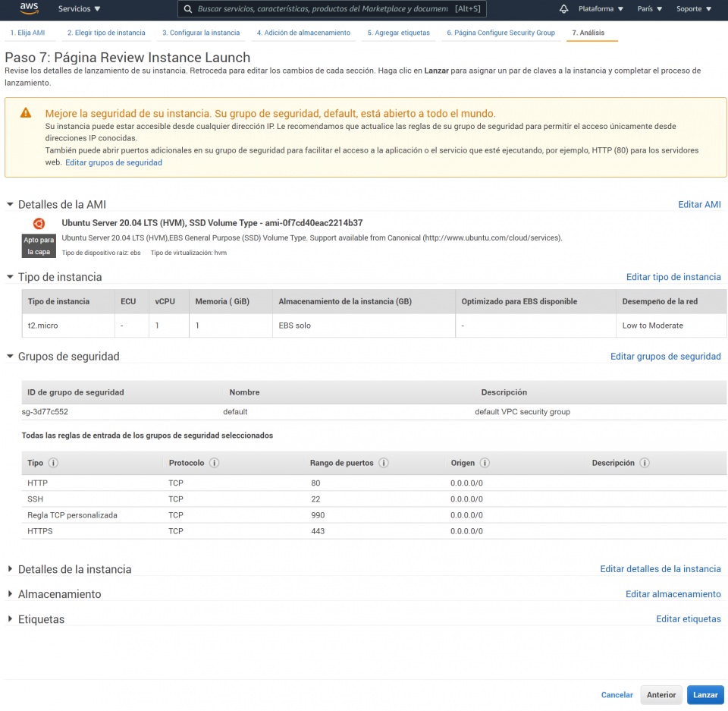The width and height of the screenshot is (728, 711).
Task: Collapse the Tipo de instancia section
Action: [10, 277]
